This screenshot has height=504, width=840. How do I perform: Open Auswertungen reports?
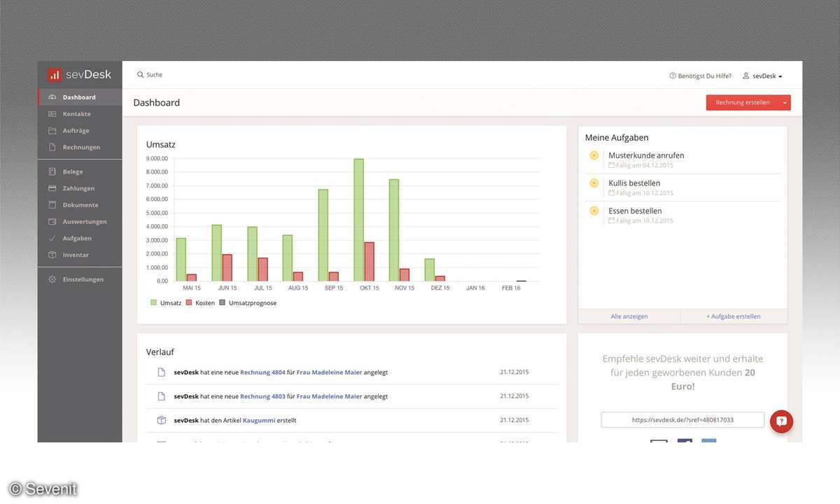80,222
